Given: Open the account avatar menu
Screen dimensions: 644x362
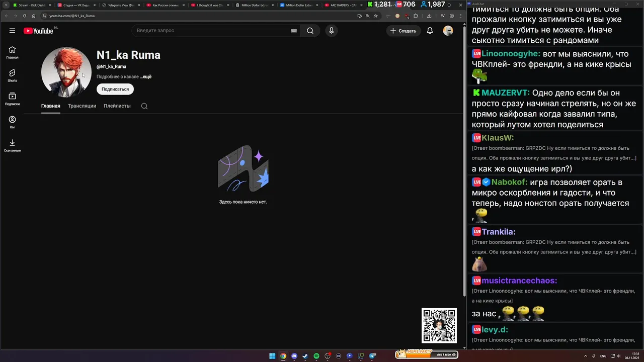Looking at the screenshot, I should [x=448, y=31].
